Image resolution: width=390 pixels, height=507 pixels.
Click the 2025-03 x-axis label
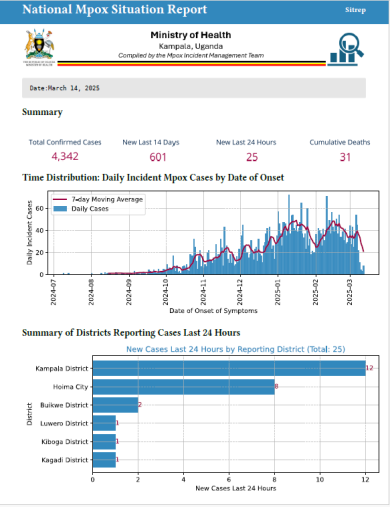(x=350, y=292)
